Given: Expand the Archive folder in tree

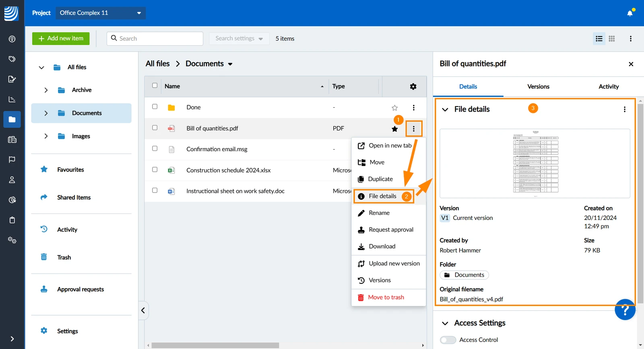Looking at the screenshot, I should tap(46, 90).
